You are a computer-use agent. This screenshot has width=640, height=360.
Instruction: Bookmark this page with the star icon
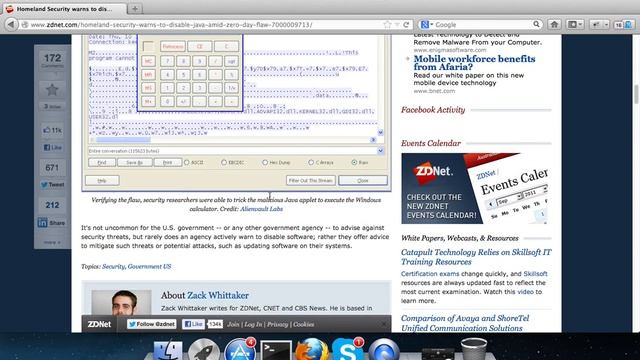[387, 24]
